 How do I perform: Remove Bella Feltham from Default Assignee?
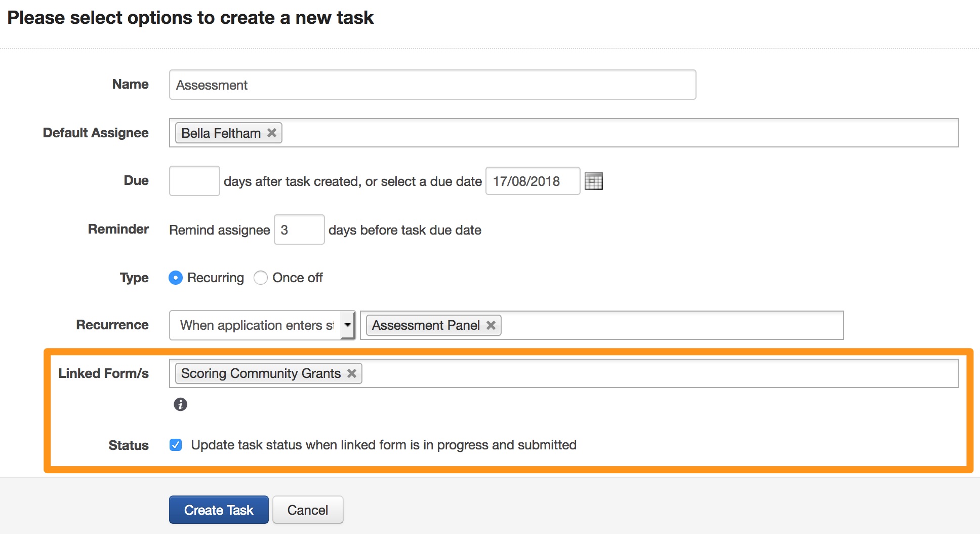[x=272, y=133]
